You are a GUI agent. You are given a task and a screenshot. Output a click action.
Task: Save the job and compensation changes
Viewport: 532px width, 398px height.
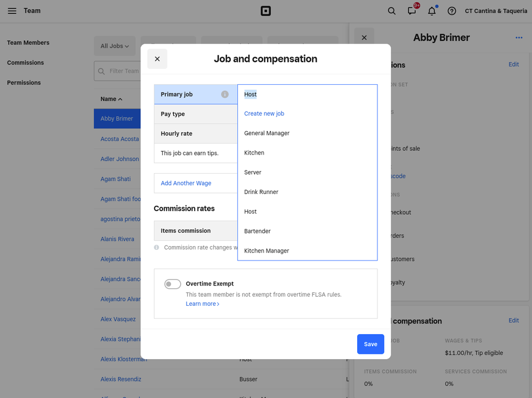370,344
